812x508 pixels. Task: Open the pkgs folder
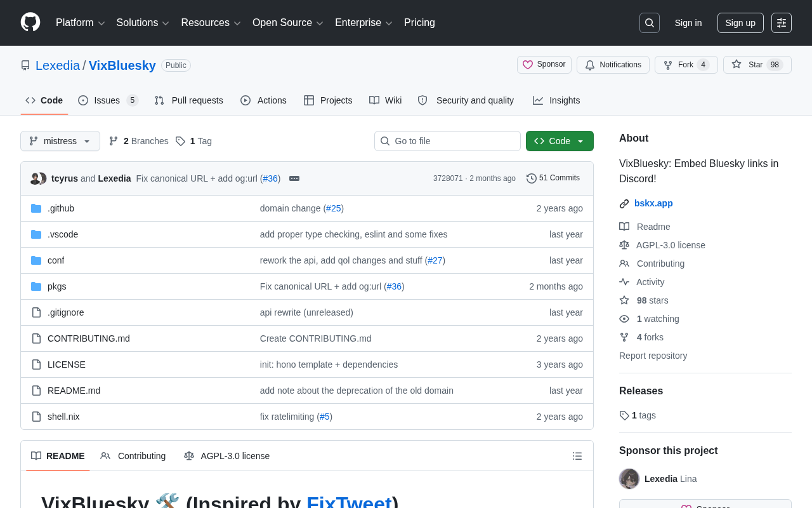(x=57, y=286)
